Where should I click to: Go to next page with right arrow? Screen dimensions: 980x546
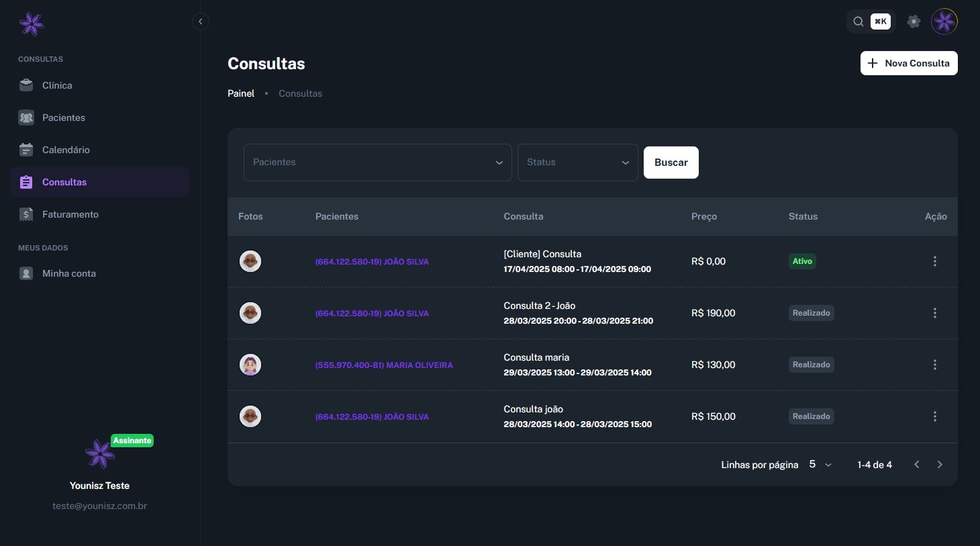[x=940, y=464]
